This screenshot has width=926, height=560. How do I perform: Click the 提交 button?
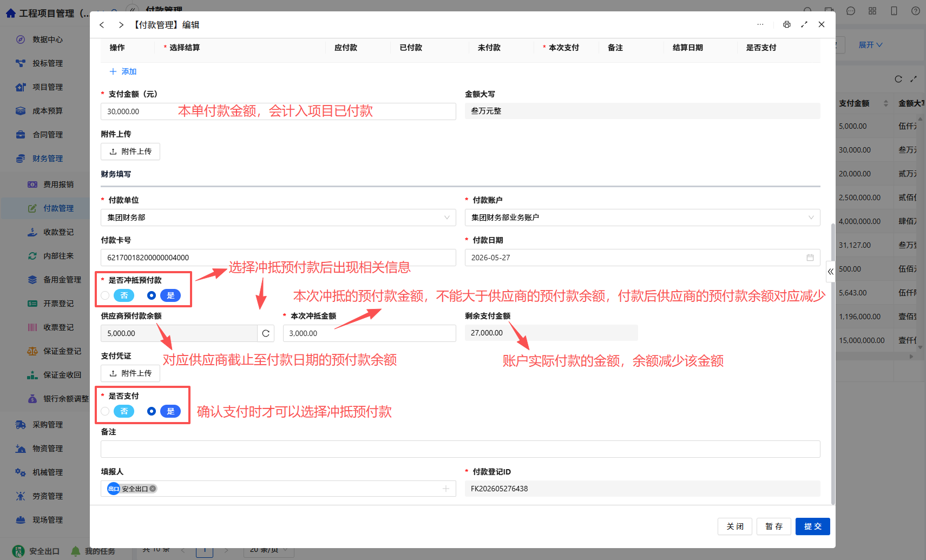813,526
